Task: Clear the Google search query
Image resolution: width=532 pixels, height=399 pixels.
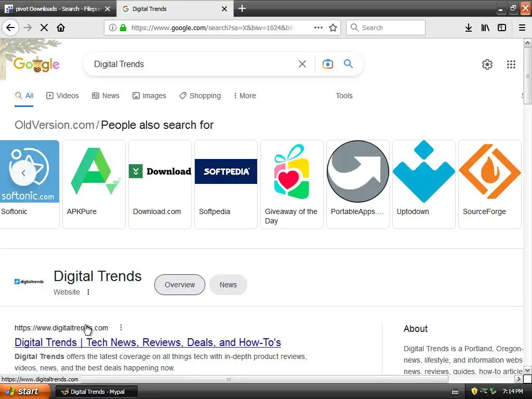Action: 302,64
